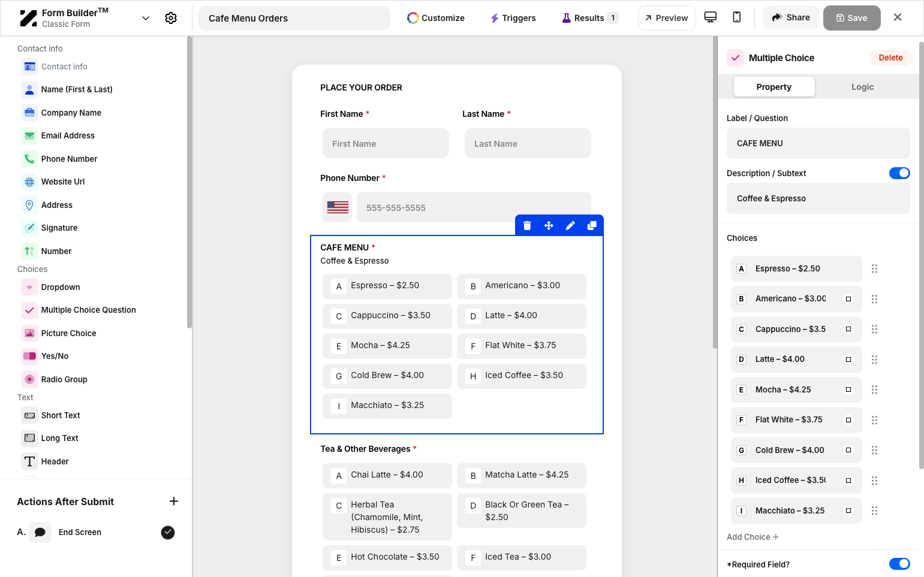This screenshot has height=577, width=924.
Task: Expand the Form Builder type dropdown
Action: coord(146,18)
